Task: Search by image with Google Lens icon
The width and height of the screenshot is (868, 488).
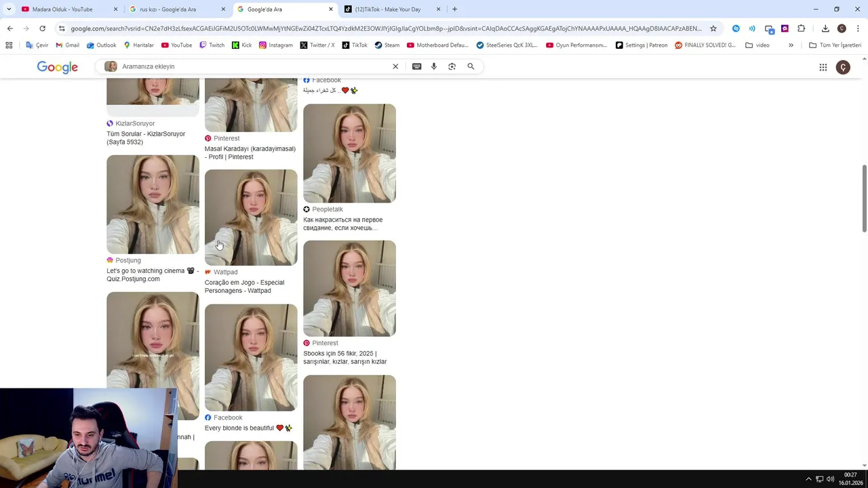Action: pos(452,66)
